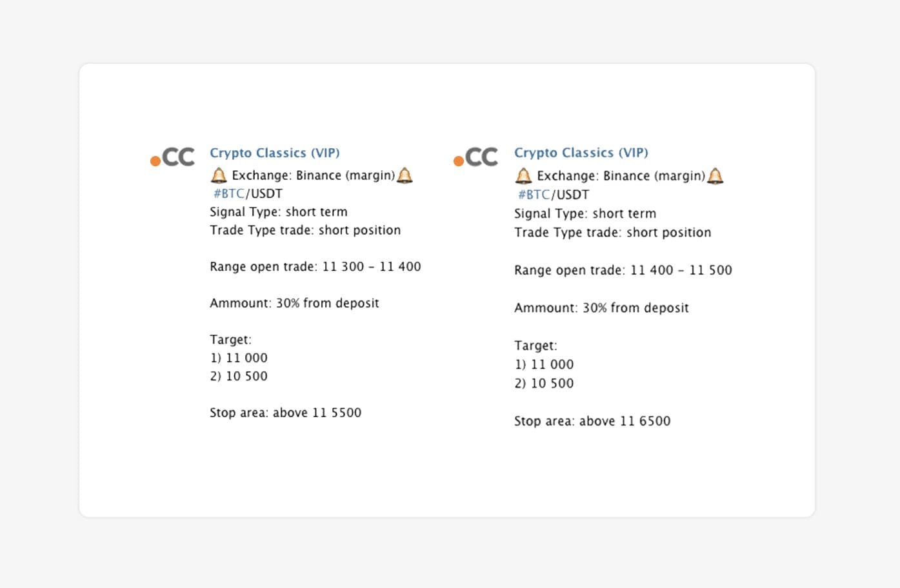This screenshot has height=588, width=900.
Task: Open the #BTC hashtag in the first message
Action: (229, 193)
